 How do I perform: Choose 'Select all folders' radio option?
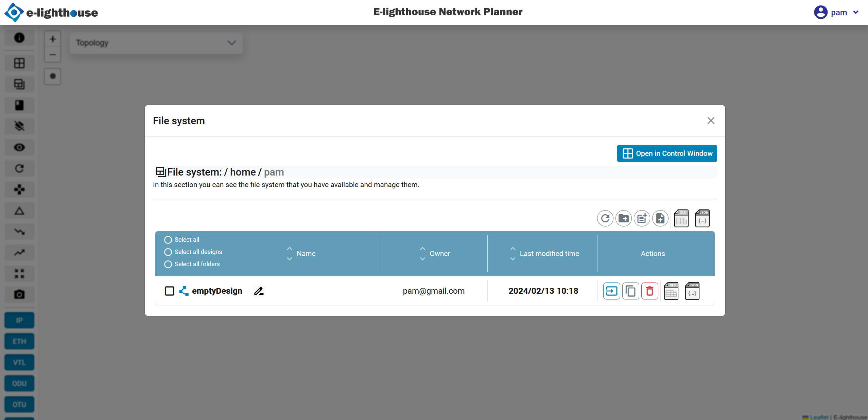(168, 264)
